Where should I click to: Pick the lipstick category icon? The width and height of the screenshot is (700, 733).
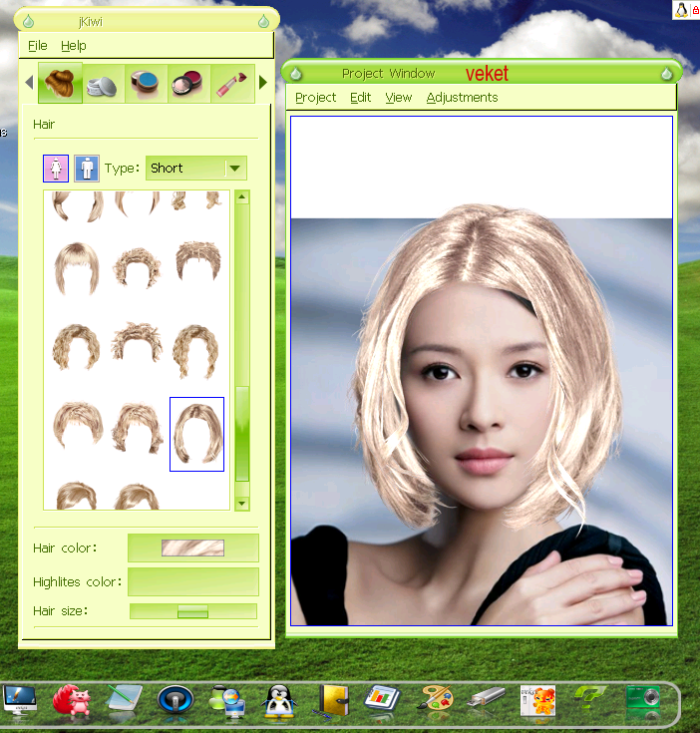click(x=231, y=84)
